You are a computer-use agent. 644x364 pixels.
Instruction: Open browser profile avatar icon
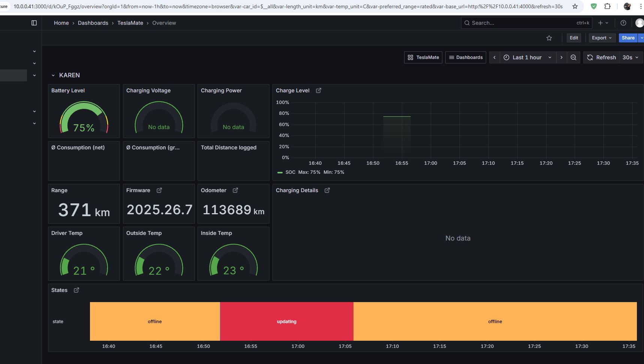coord(627,6)
